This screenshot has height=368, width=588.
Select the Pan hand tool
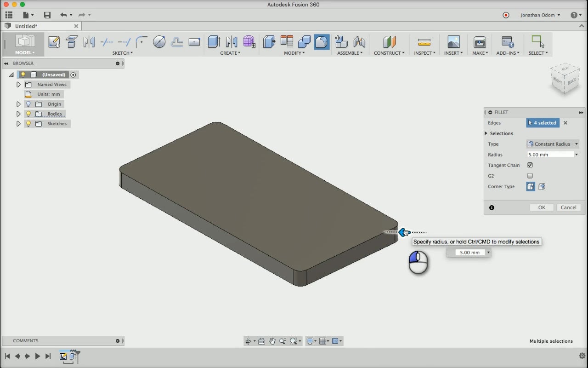pyautogui.click(x=272, y=341)
